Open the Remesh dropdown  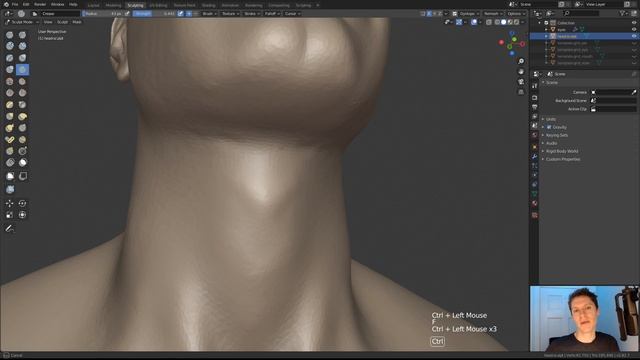[493, 13]
